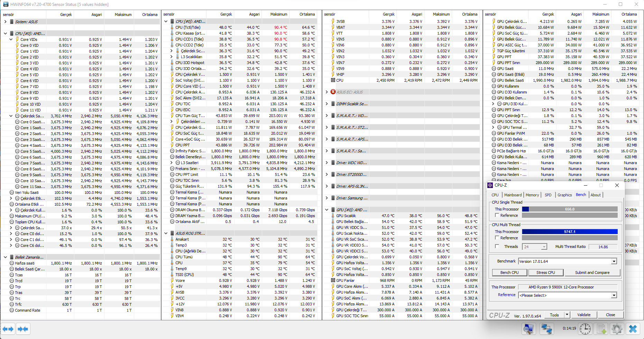The image size is (644, 339).
Task: Click the single thread 656.0 score bar
Action: [x=570, y=209]
